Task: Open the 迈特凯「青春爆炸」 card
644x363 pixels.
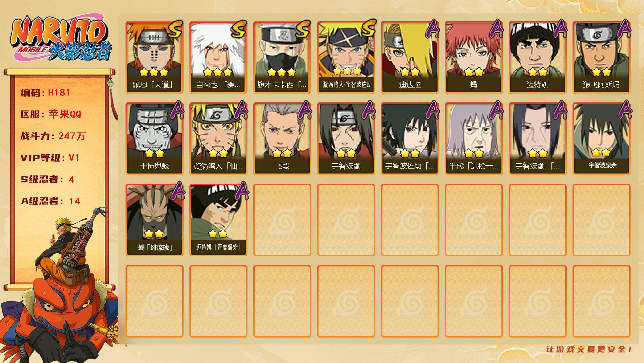Action: click(218, 220)
